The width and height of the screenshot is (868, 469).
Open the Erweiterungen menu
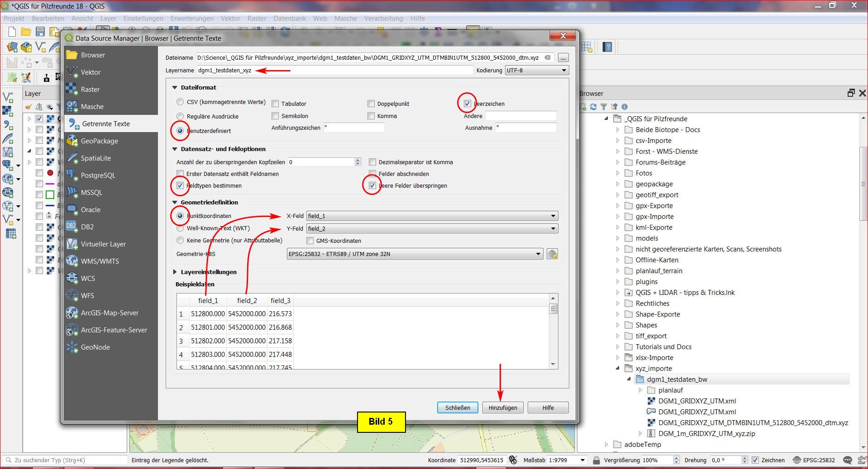pyautogui.click(x=192, y=19)
